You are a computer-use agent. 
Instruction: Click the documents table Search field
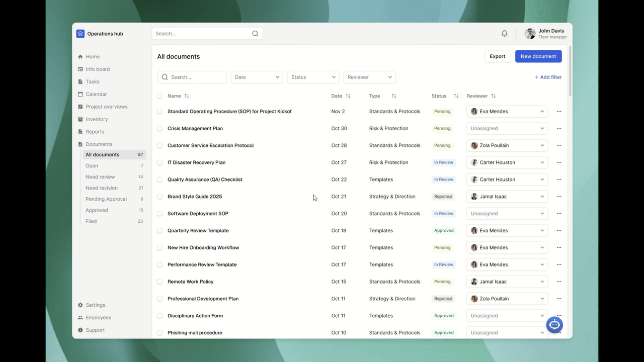click(192, 77)
